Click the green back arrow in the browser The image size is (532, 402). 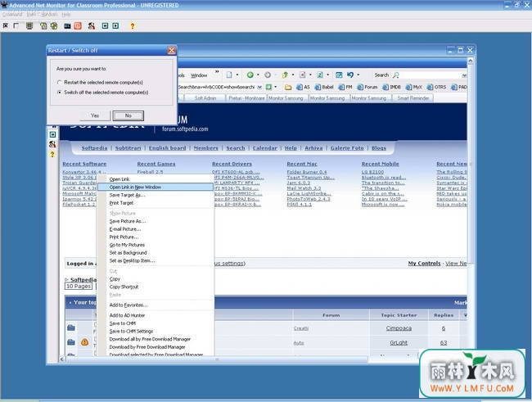coord(250,75)
